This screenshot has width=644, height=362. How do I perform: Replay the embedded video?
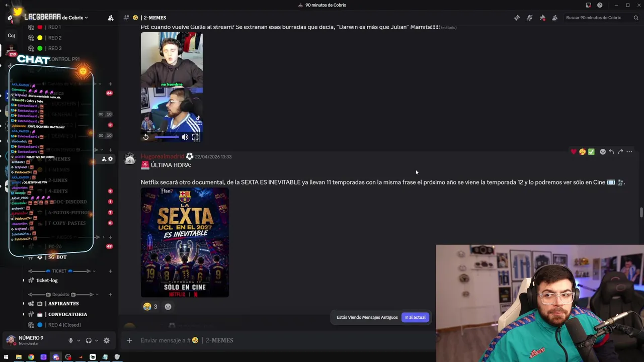[146, 137]
